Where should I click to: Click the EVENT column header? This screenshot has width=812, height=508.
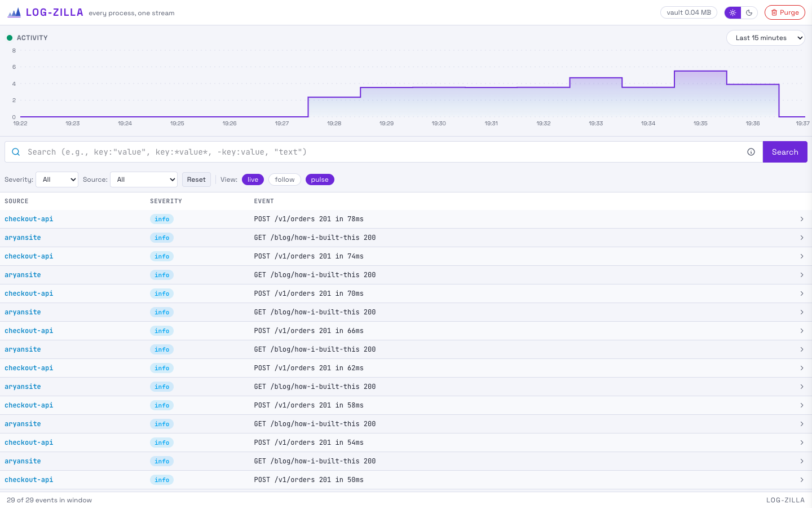[264, 201]
